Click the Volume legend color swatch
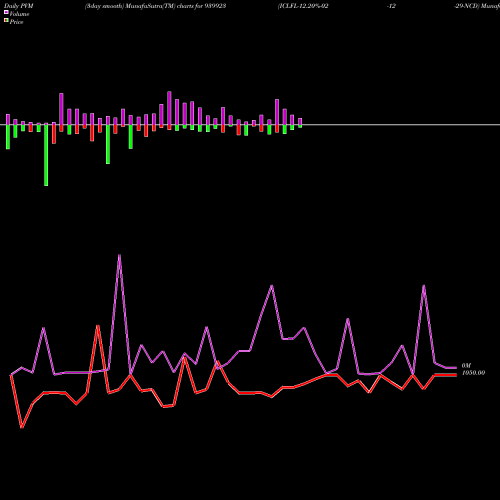The width and height of the screenshot is (500, 500). tap(6, 13)
